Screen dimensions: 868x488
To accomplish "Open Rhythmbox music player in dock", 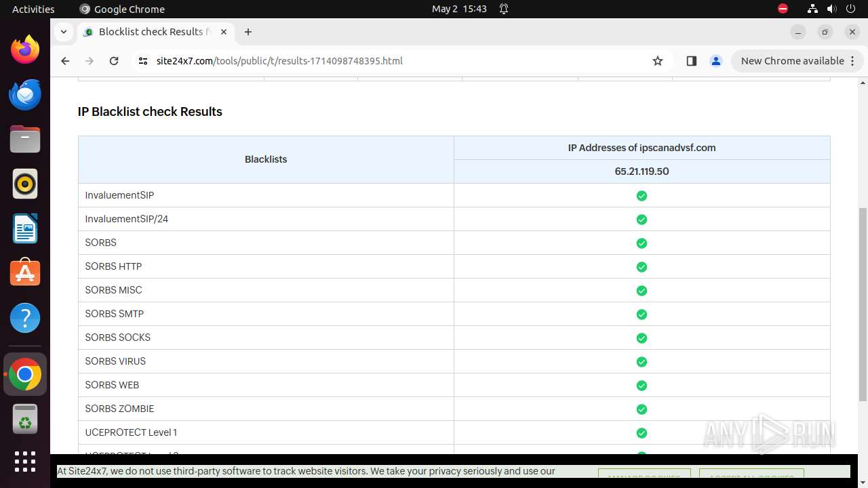I will [x=25, y=184].
